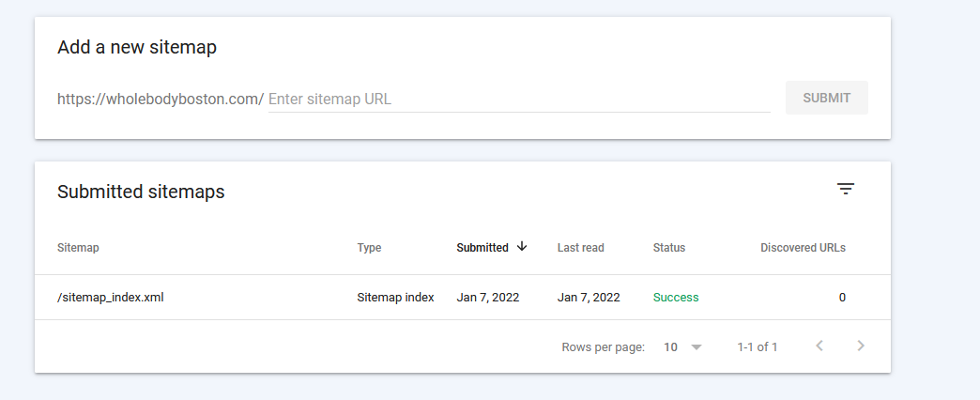
Task: Sort by Sitemap column header
Action: 78,248
